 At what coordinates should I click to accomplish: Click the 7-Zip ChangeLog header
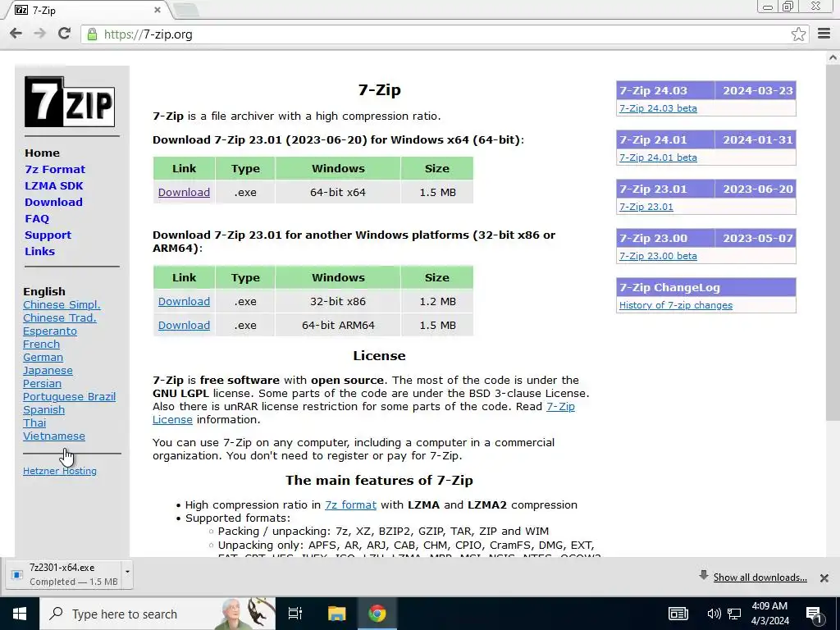point(706,287)
